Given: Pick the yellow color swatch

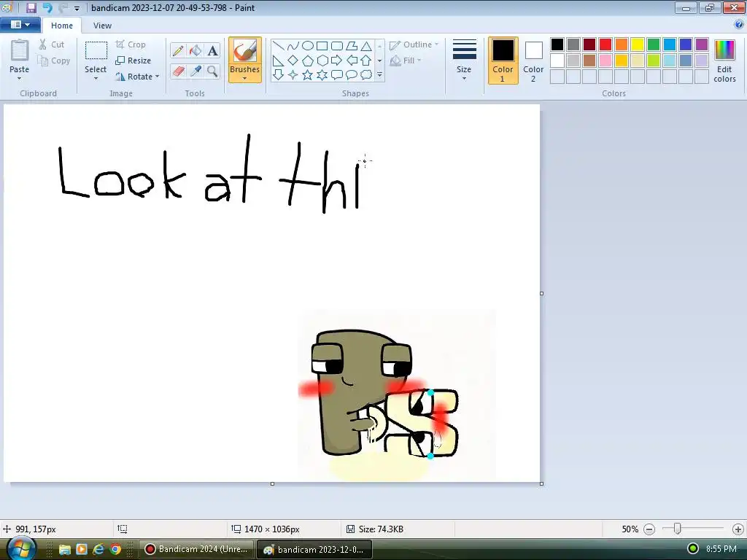Looking at the screenshot, I should click(x=638, y=44).
